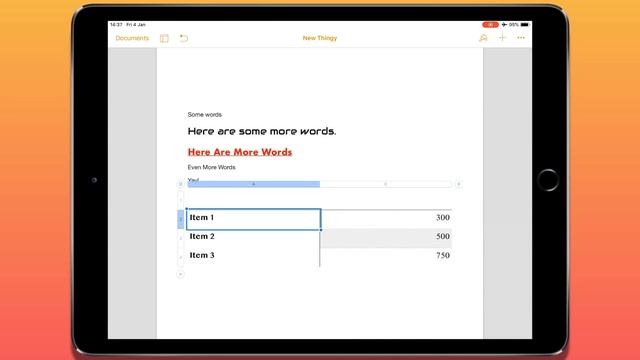The height and width of the screenshot is (360, 640).
Task: Select the cell containing 500
Action: tap(386, 238)
